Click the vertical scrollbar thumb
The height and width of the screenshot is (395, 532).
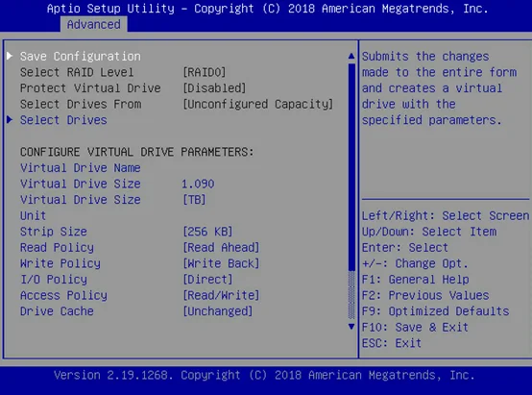tap(351, 166)
